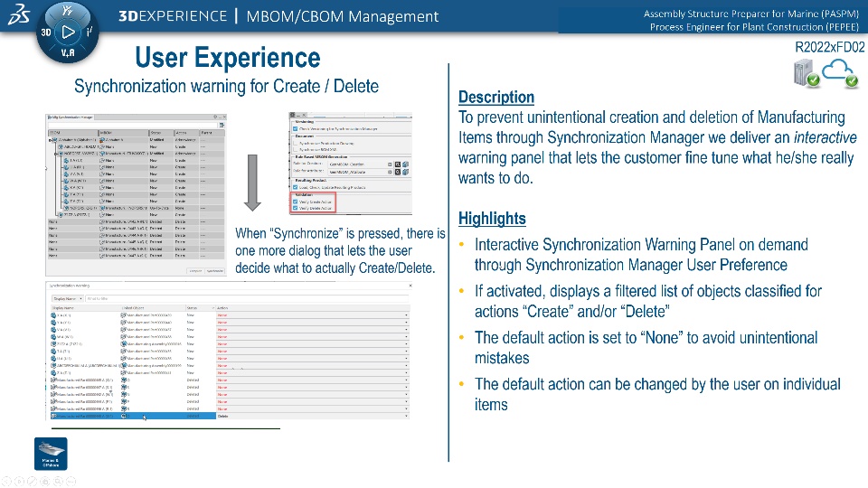The width and height of the screenshot is (868, 488).
Task: Toggle Check Versioning for Synchronization Manager checkbox
Action: (295, 128)
